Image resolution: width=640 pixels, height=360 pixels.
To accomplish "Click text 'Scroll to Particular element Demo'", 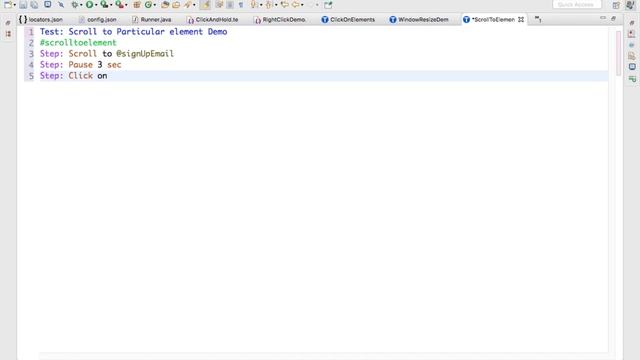I will click(148, 32).
